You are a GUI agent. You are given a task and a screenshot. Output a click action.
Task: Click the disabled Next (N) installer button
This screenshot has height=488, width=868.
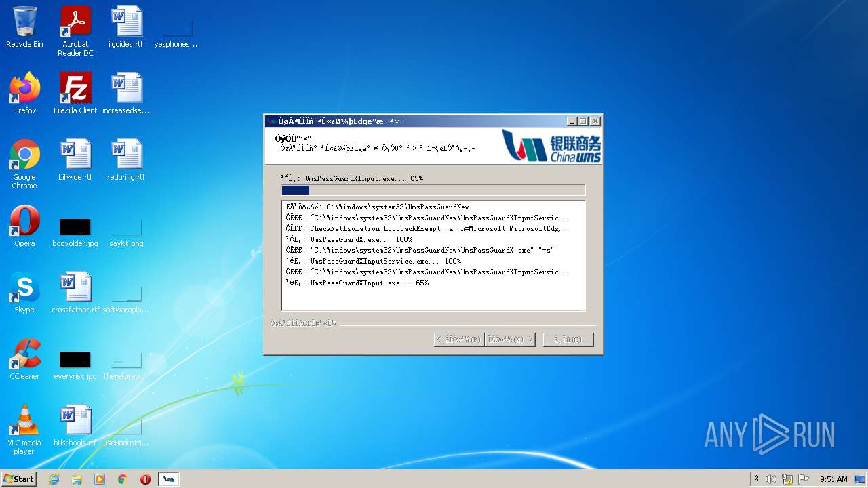[510, 340]
